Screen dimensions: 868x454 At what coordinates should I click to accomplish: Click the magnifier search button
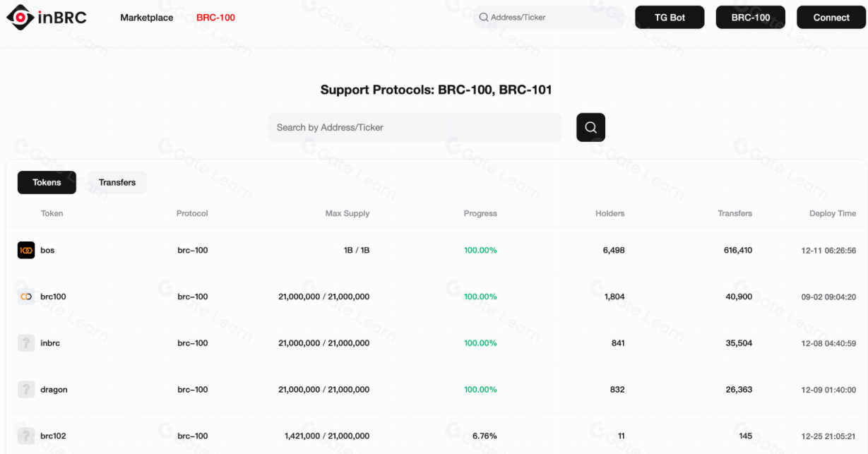coord(590,128)
